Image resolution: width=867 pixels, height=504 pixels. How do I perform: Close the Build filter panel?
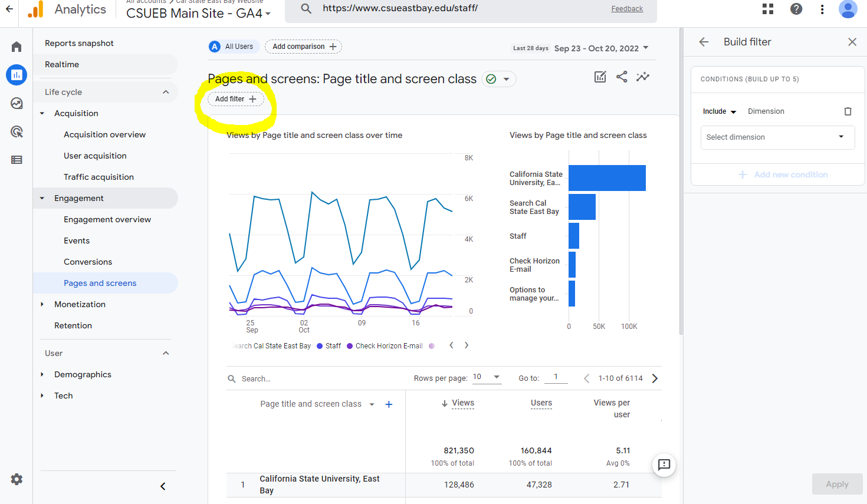point(852,42)
